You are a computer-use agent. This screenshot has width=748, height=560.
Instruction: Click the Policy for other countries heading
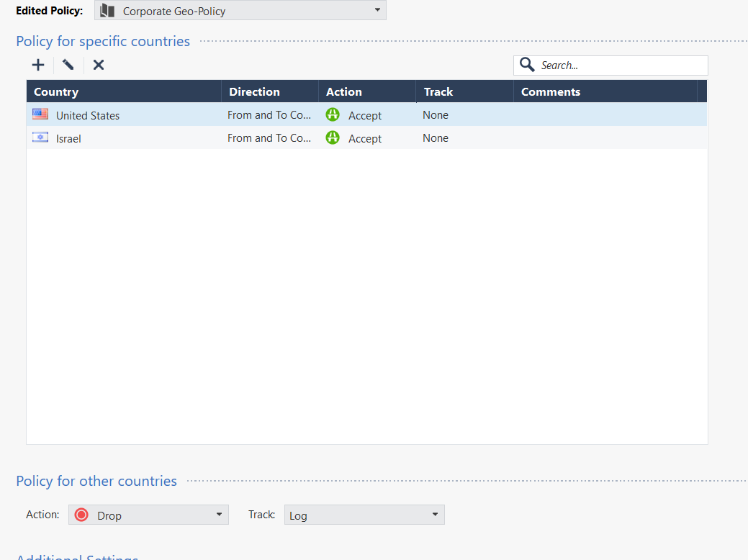pos(96,481)
